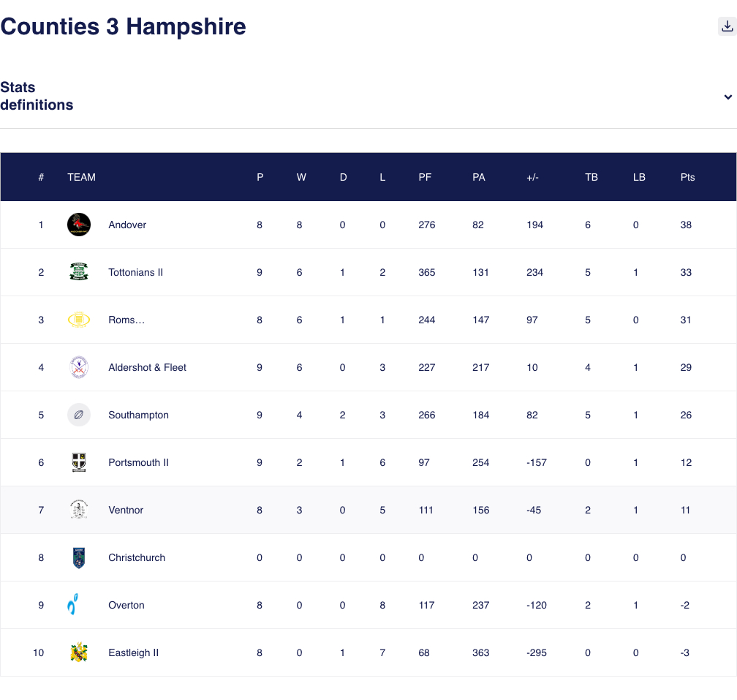Image resolution: width=737 pixels, height=700 pixels.
Task: Click the Aldershot & Fleet club crest
Action: tap(79, 367)
